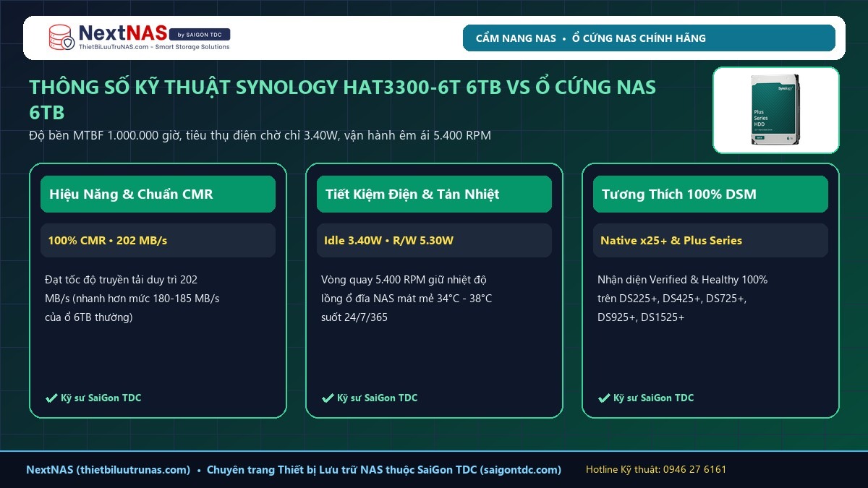This screenshot has height=488, width=868.
Task: Click text 'Vòng quay 5.400 RPM giữ nhiệt độ'
Action: tap(405, 280)
